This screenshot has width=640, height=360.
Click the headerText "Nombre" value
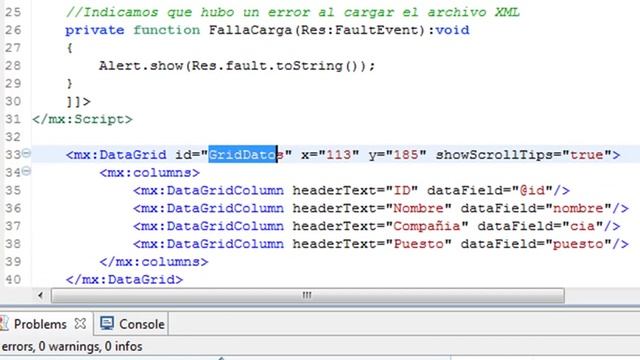[418, 208]
